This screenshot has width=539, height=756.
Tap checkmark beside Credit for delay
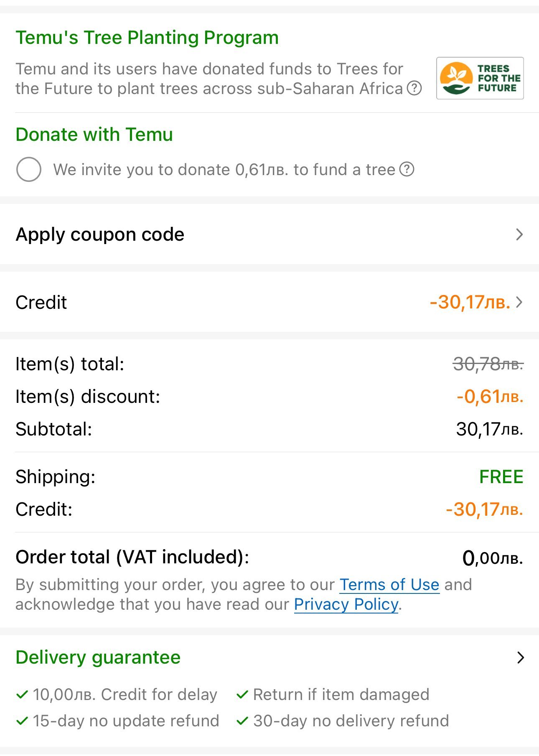(22, 695)
